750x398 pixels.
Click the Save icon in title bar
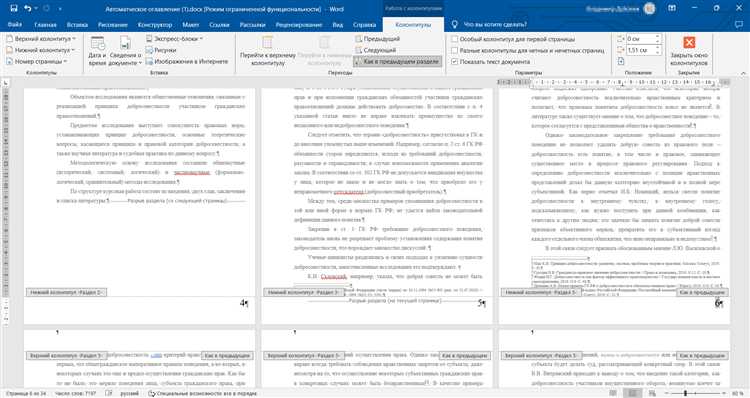13,8
